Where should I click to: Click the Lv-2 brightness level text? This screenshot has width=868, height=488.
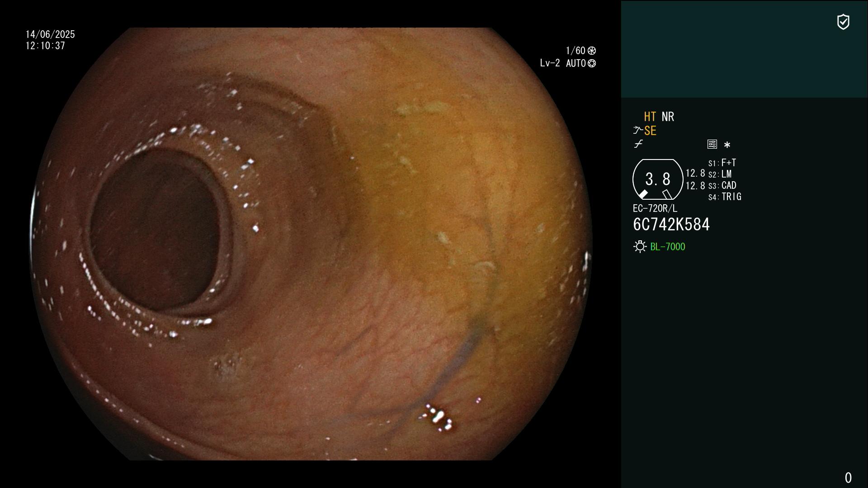coord(550,63)
